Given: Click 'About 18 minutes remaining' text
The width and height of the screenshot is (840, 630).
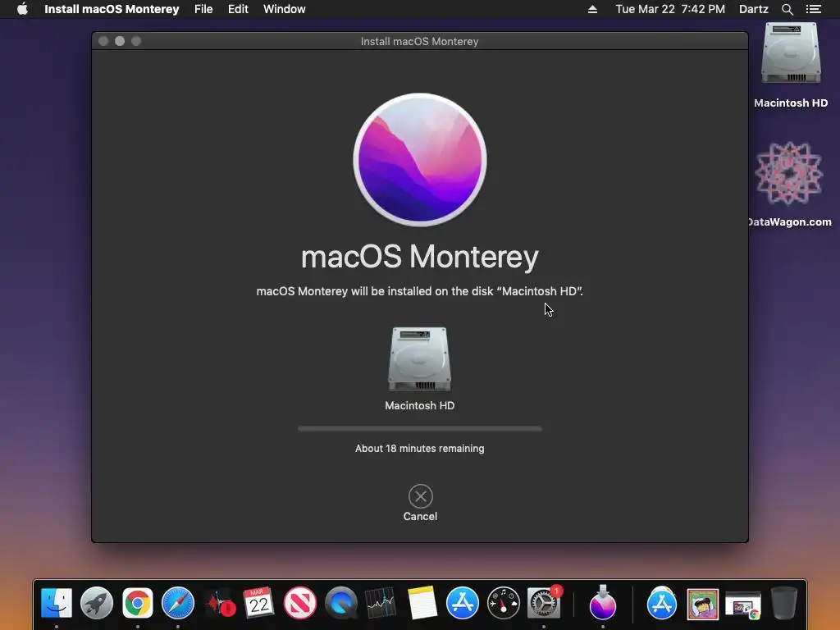Looking at the screenshot, I should click(419, 449).
